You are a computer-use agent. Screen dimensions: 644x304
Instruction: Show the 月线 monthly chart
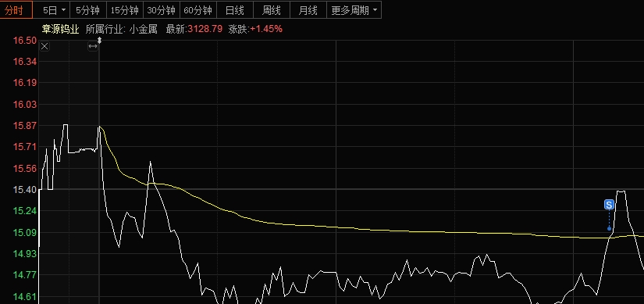[x=308, y=10]
